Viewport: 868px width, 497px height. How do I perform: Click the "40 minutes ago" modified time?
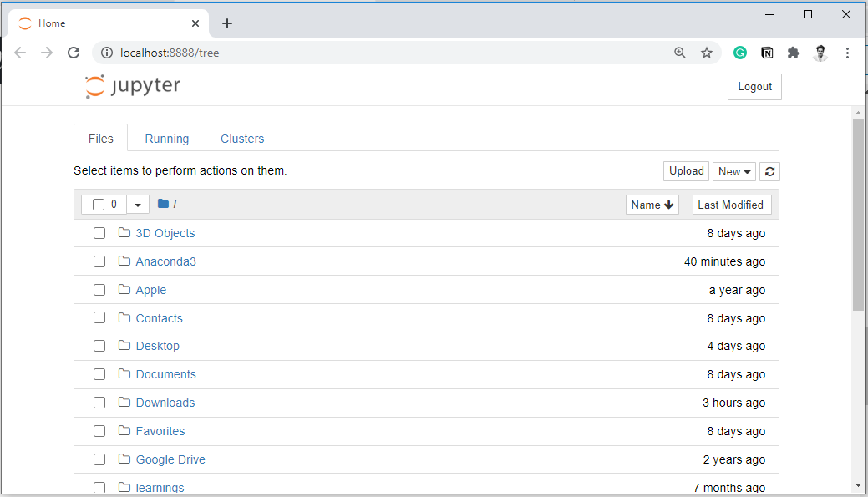point(724,261)
